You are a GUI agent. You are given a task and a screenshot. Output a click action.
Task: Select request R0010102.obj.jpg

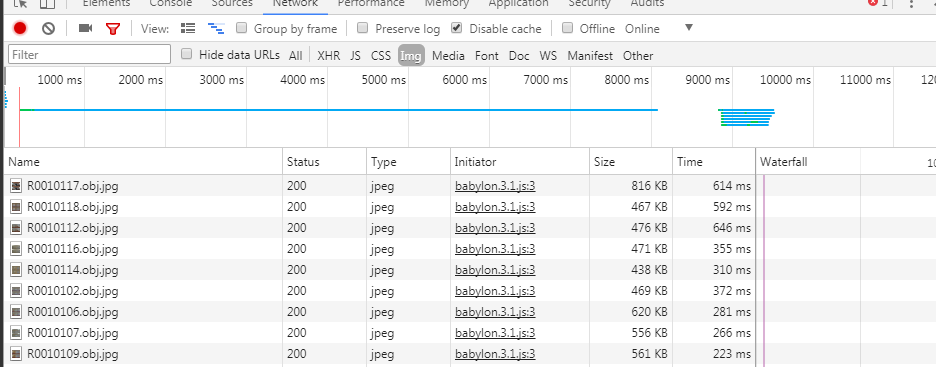coord(73,291)
